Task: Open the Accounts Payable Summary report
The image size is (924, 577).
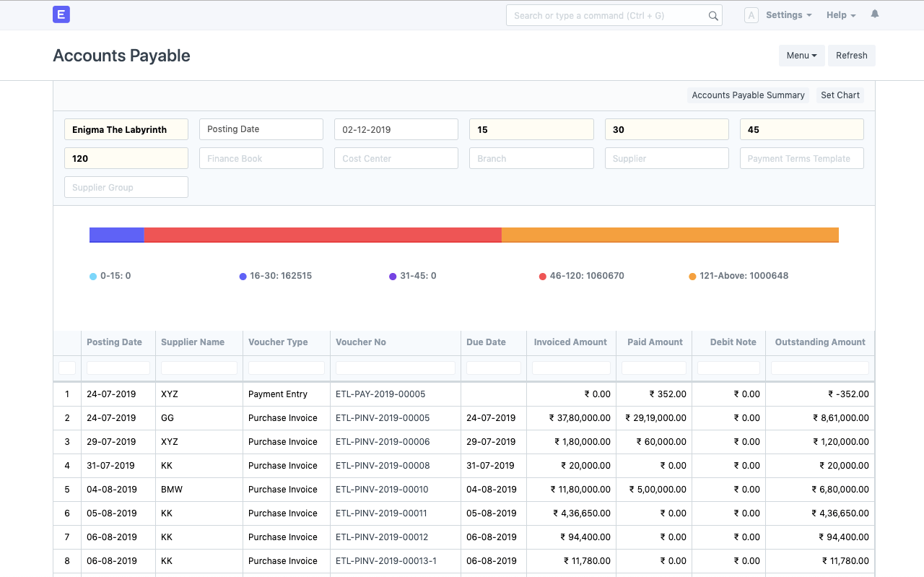Action: click(x=748, y=95)
